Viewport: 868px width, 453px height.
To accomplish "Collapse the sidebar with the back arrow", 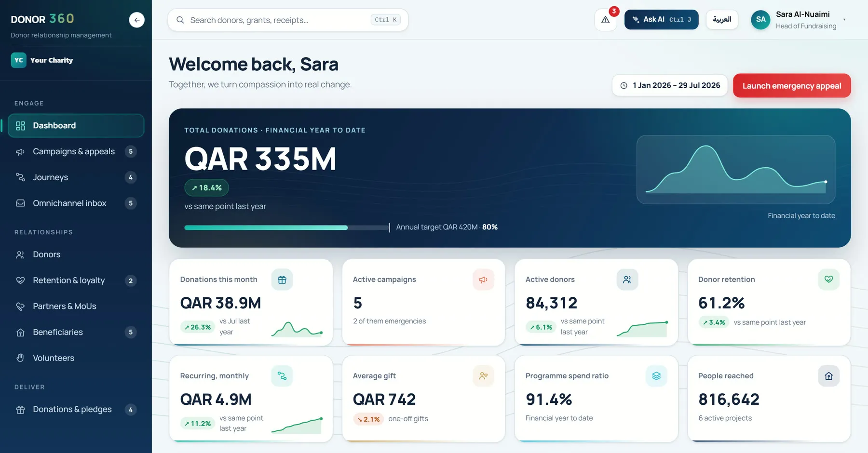I will tap(137, 20).
